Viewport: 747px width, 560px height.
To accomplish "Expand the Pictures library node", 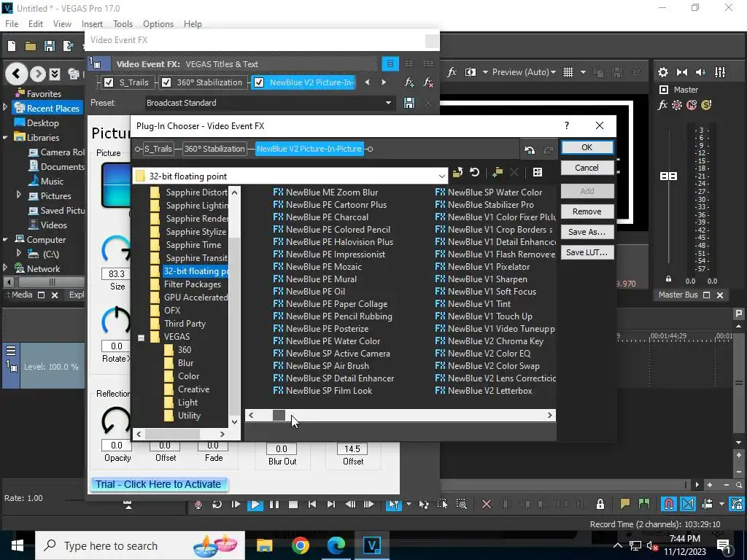I will point(19,195).
